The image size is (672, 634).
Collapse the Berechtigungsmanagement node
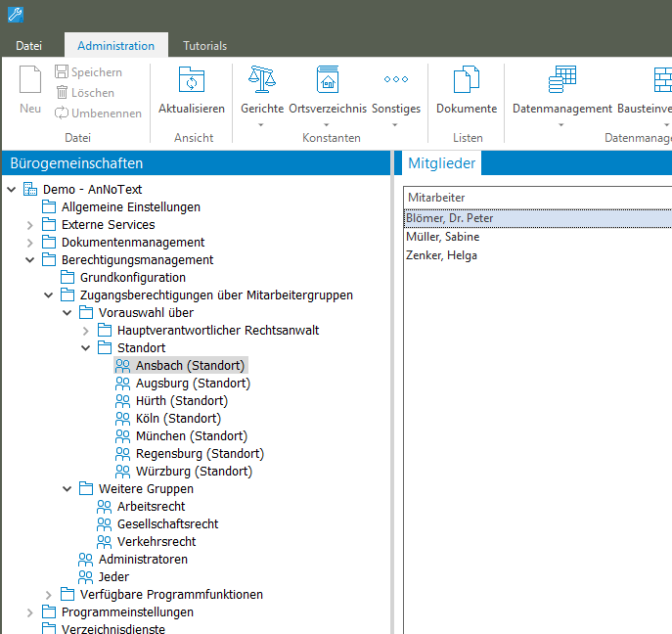[30, 260]
